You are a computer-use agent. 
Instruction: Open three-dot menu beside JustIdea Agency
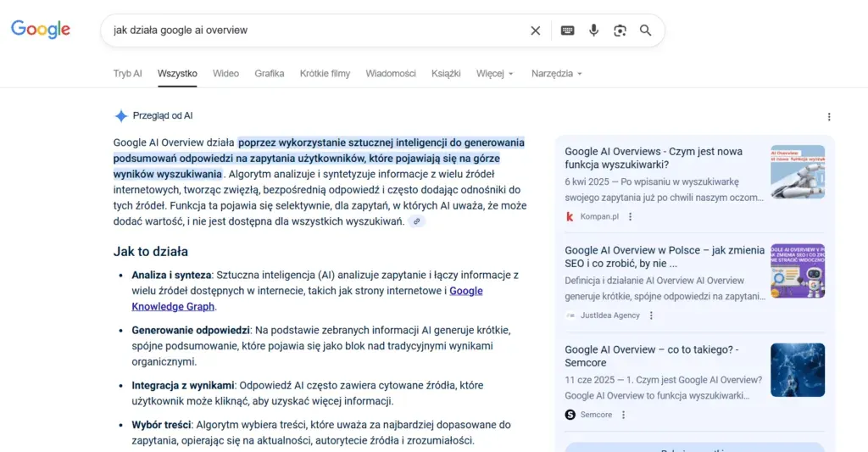click(651, 315)
